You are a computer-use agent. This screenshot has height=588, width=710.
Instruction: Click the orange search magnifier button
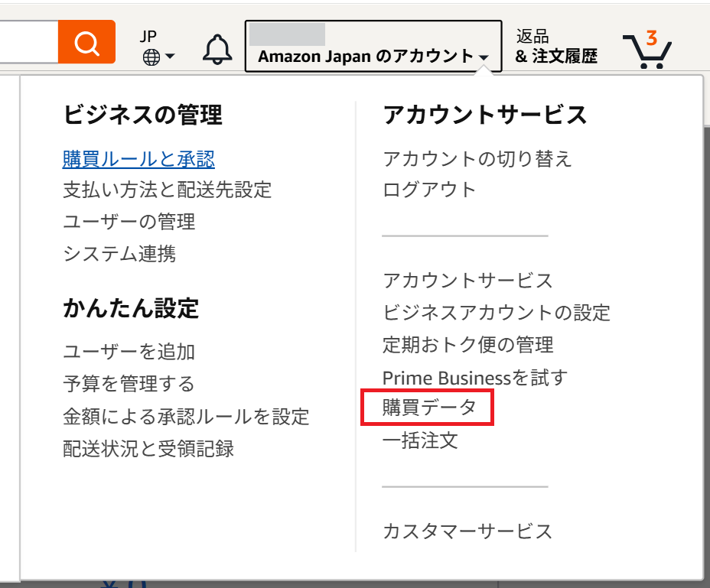[x=86, y=42]
